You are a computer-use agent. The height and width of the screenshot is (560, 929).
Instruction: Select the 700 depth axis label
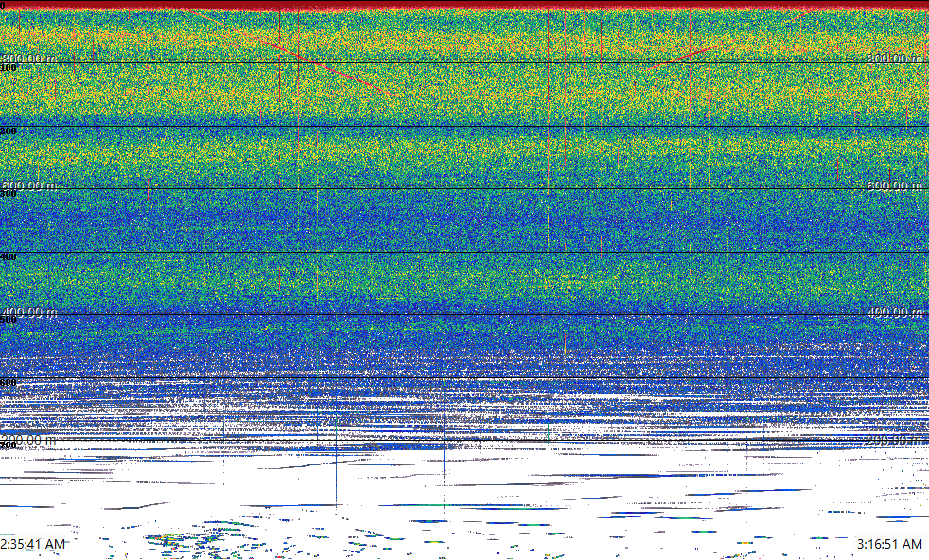(x=9, y=446)
